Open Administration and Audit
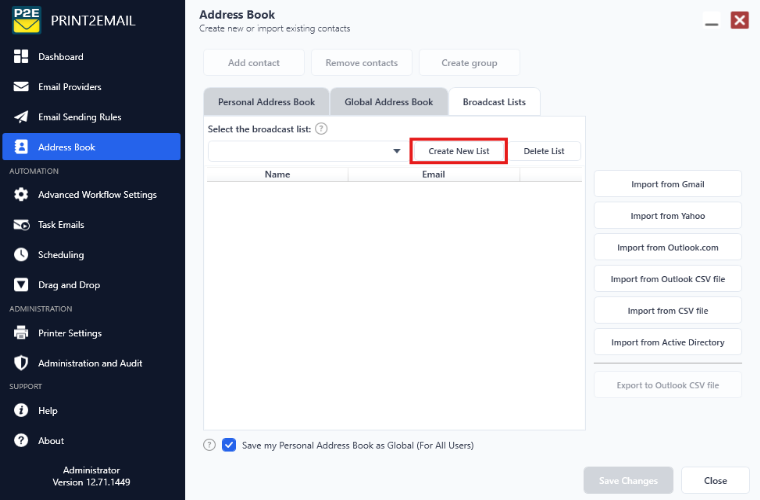760x500 pixels. point(92,363)
